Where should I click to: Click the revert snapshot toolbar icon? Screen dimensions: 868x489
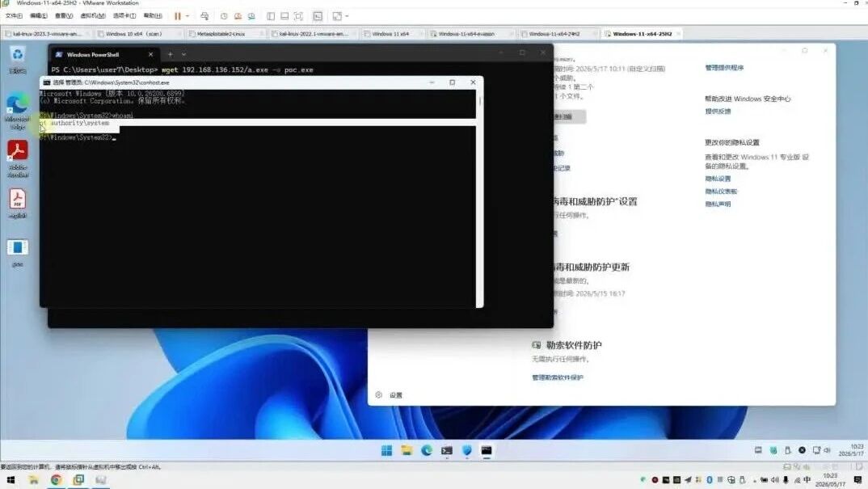coord(238,16)
